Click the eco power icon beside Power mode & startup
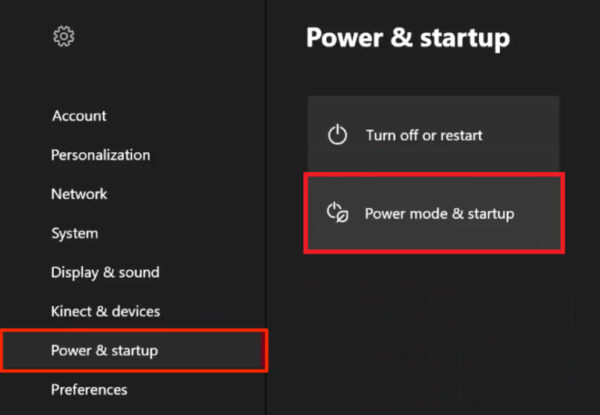The width and height of the screenshot is (600, 415). click(x=337, y=213)
